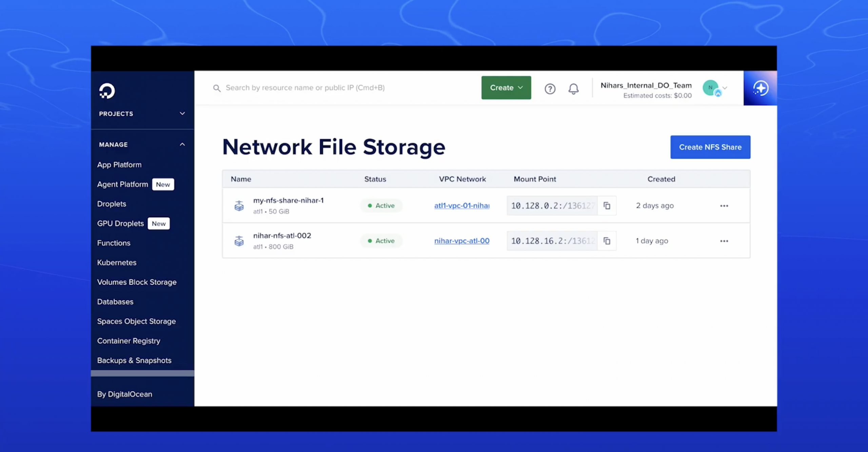Open the Create dropdown
The height and width of the screenshot is (452, 868).
click(x=506, y=88)
